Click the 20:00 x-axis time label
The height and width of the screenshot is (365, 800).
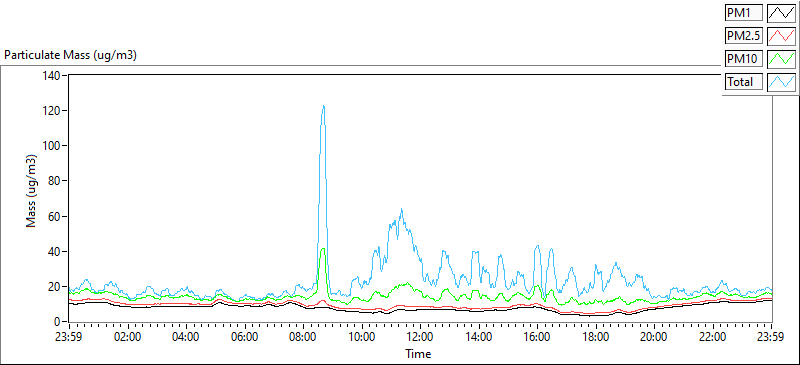click(x=655, y=337)
